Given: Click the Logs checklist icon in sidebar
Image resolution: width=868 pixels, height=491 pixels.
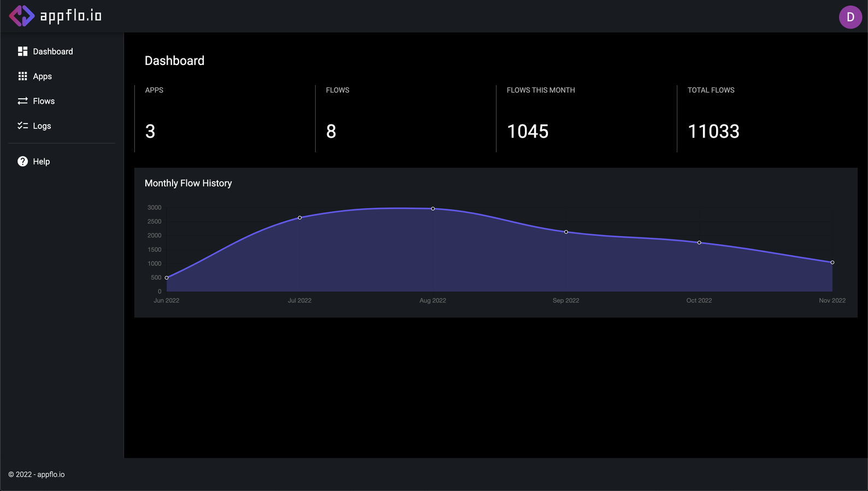Looking at the screenshot, I should pyautogui.click(x=22, y=126).
